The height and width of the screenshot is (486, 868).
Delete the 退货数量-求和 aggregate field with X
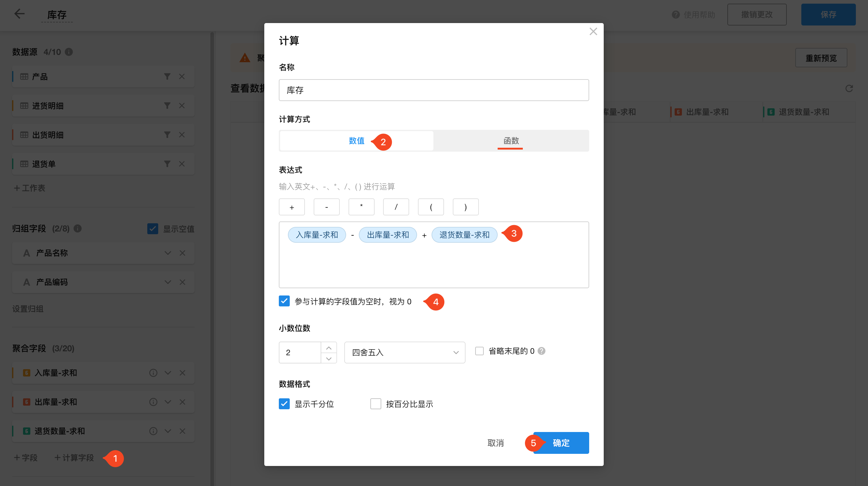point(182,431)
